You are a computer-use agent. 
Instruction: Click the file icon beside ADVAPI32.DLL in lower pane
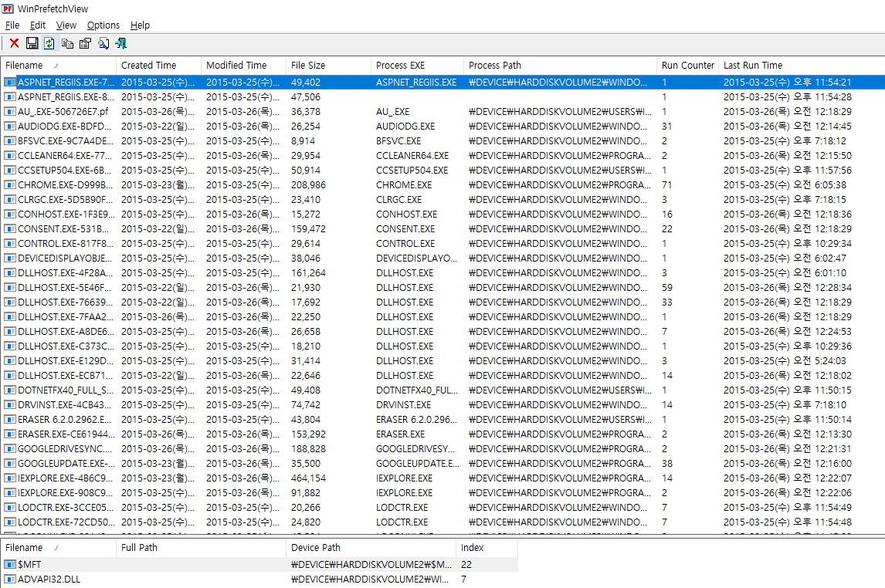point(9,579)
